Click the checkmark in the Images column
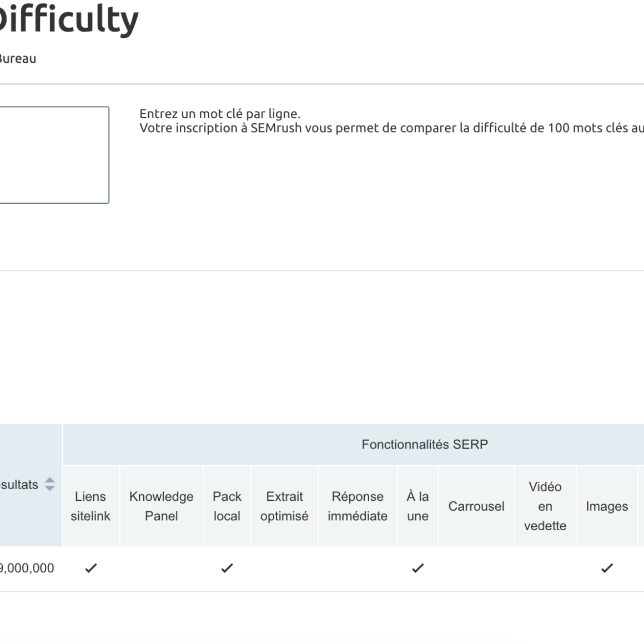Viewport: 644px width, 644px height. (607, 568)
